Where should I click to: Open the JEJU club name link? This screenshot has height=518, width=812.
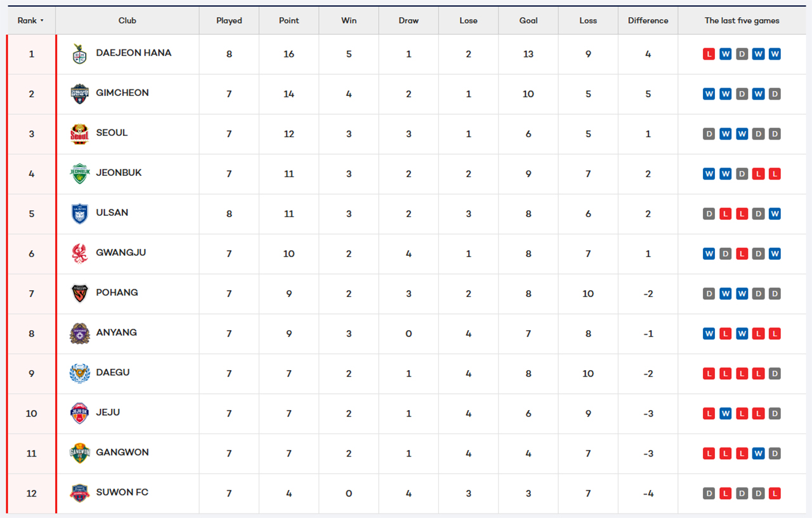pos(108,413)
